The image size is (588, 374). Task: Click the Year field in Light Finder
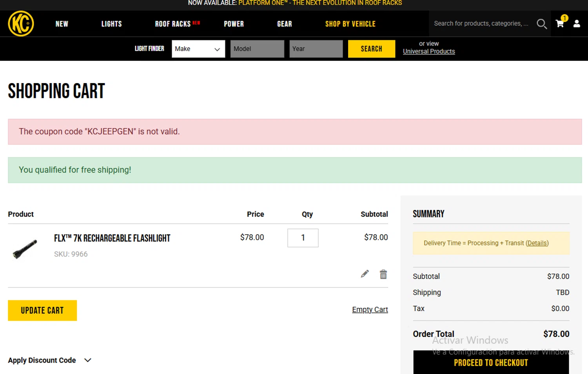316,49
